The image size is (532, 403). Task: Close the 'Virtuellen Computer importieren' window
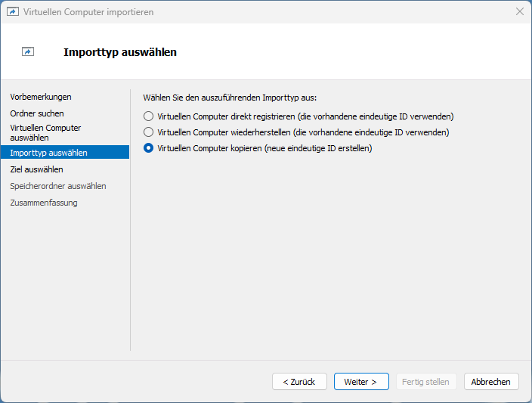click(519, 11)
